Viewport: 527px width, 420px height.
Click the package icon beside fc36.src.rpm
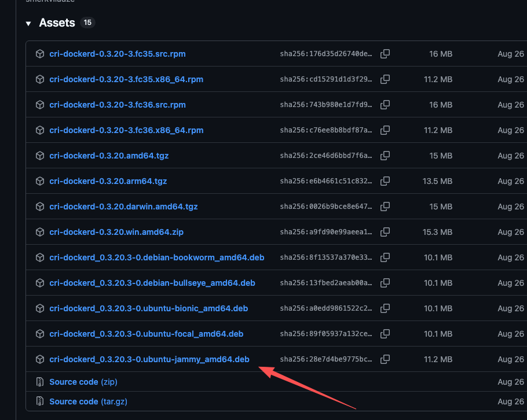(x=40, y=105)
